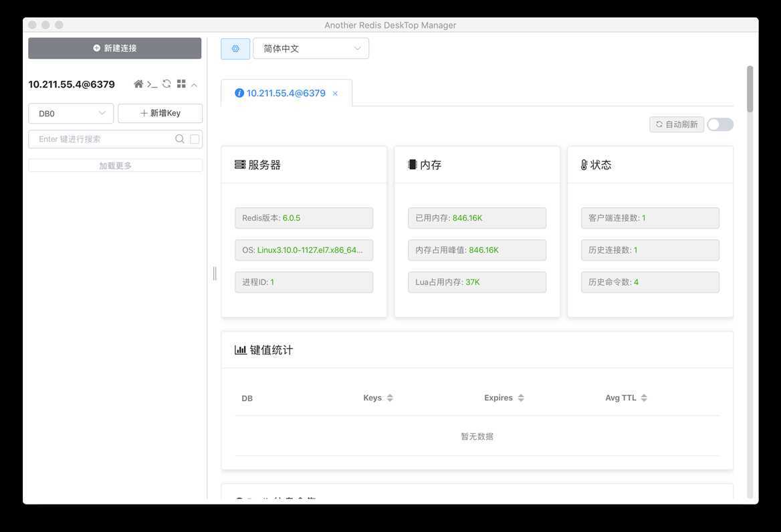This screenshot has width=781, height=532.
Task: Click the DB column header
Action: tap(247, 398)
